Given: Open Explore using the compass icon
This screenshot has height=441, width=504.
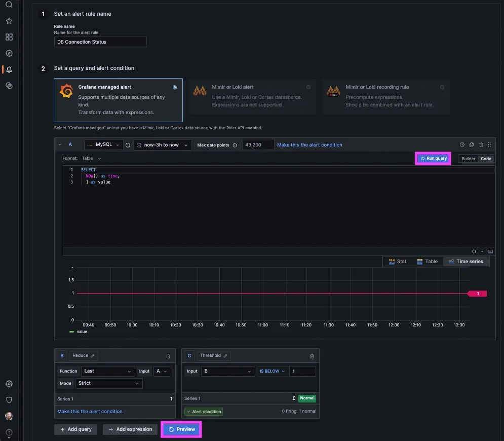Looking at the screenshot, I should (9, 53).
